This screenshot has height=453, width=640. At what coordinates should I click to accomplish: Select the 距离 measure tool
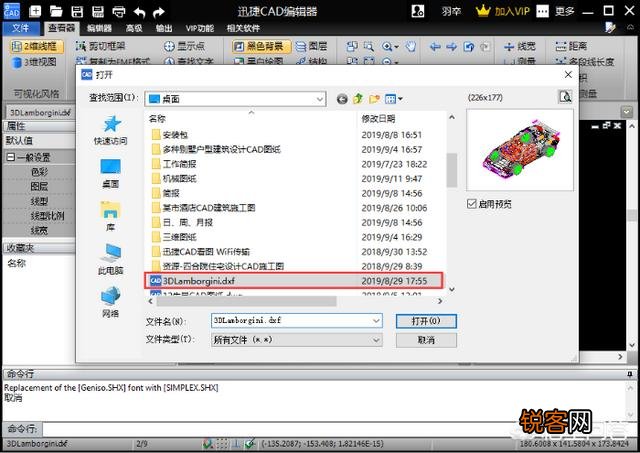[571, 46]
